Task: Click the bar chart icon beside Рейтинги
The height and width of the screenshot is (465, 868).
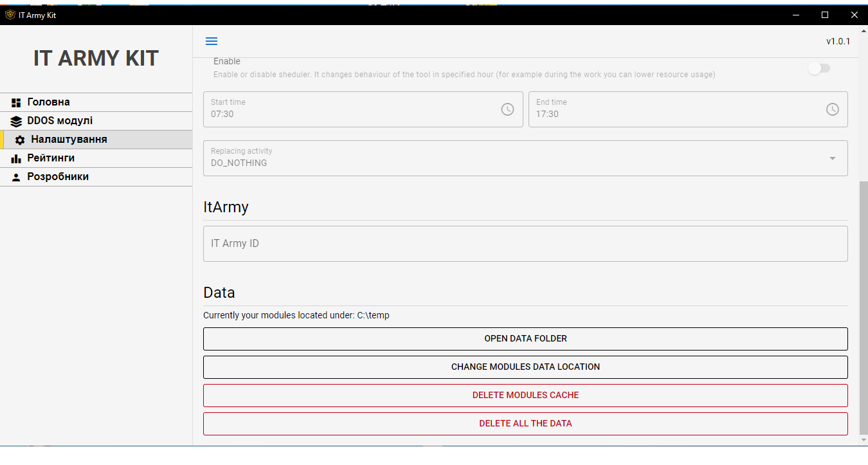Action: coord(16,159)
